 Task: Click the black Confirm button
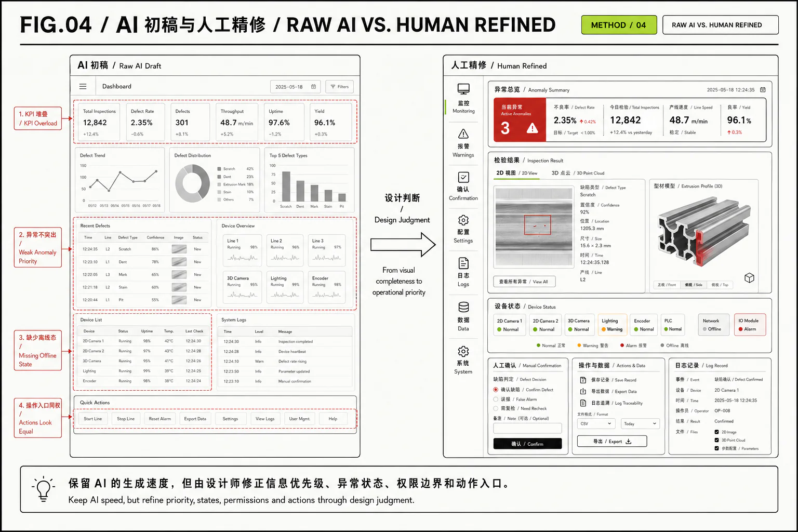point(527,444)
